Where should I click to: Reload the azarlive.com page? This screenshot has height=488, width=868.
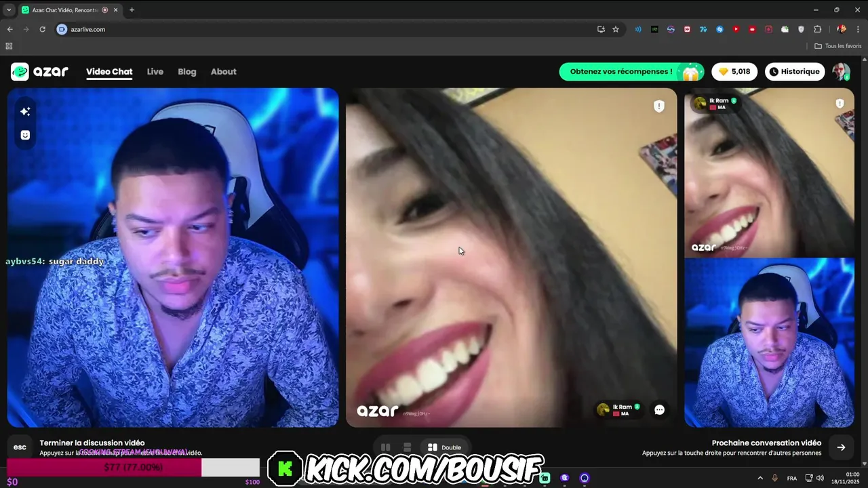43,29
